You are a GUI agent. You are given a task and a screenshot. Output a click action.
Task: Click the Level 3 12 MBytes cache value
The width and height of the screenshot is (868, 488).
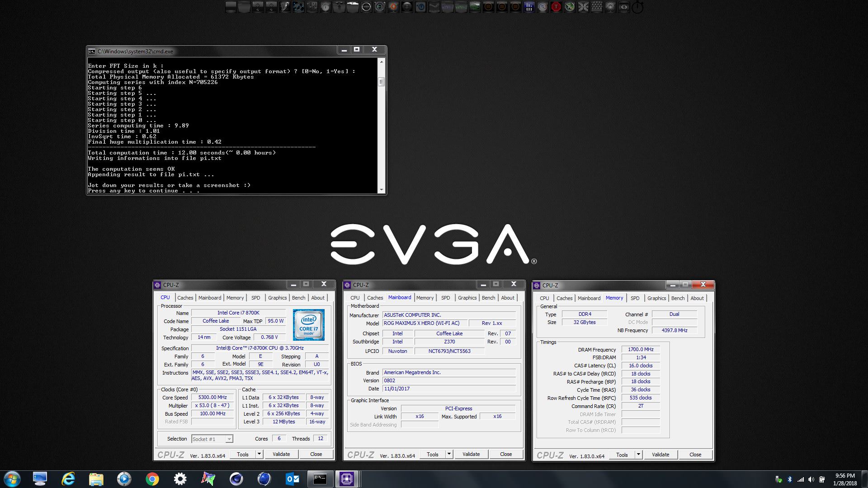tap(283, 422)
